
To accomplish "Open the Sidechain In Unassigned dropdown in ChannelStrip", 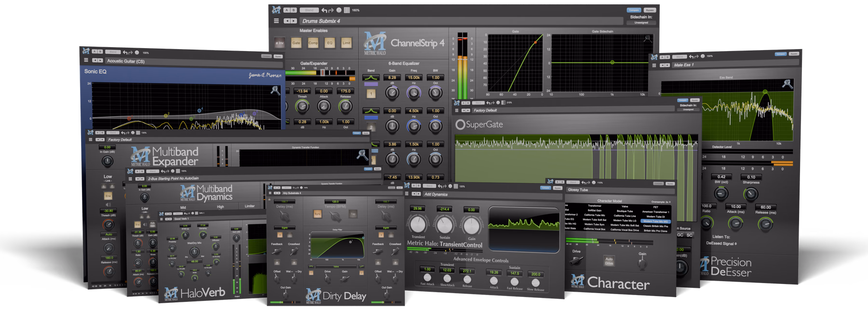I will [x=641, y=23].
